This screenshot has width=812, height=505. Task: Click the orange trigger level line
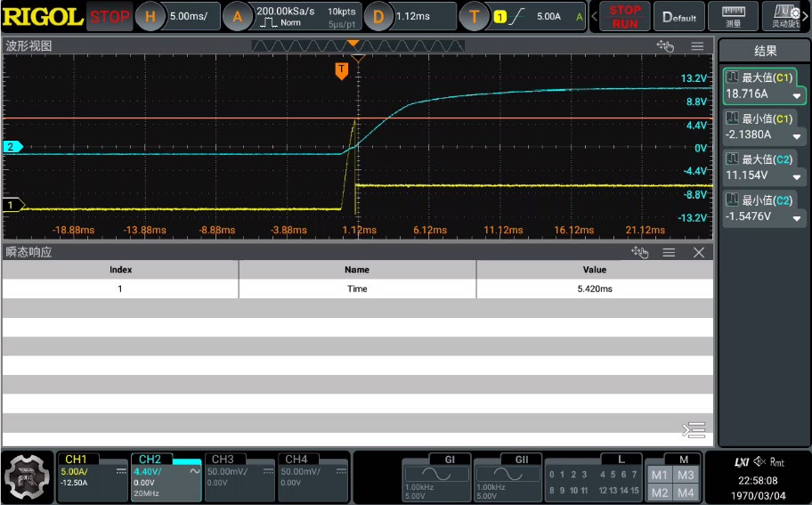click(357, 118)
